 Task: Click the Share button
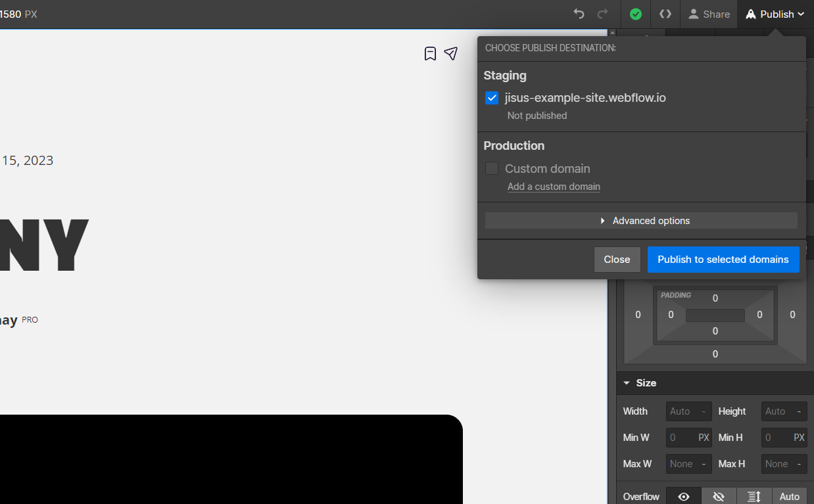709,14
